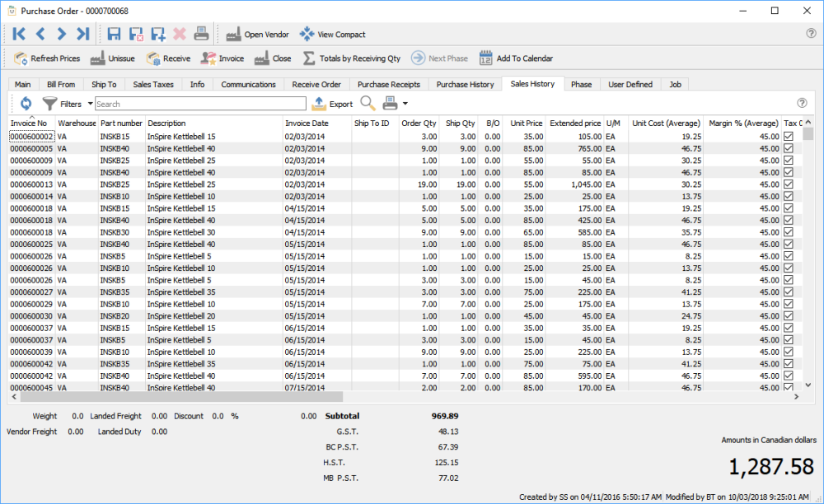The width and height of the screenshot is (824, 504).
Task: Go to the first purchase order record
Action: [x=19, y=34]
